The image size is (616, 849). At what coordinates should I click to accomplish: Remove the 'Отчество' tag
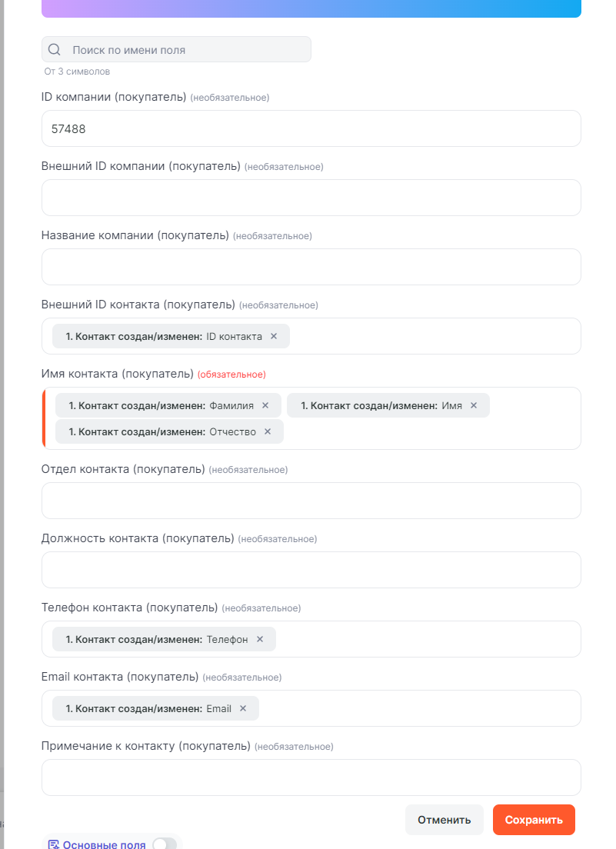click(268, 431)
